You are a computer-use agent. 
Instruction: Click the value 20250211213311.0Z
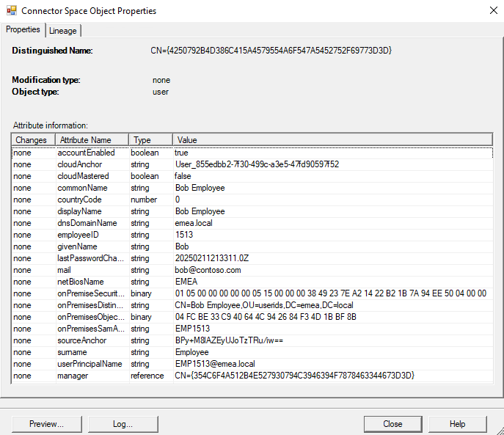[212, 258]
